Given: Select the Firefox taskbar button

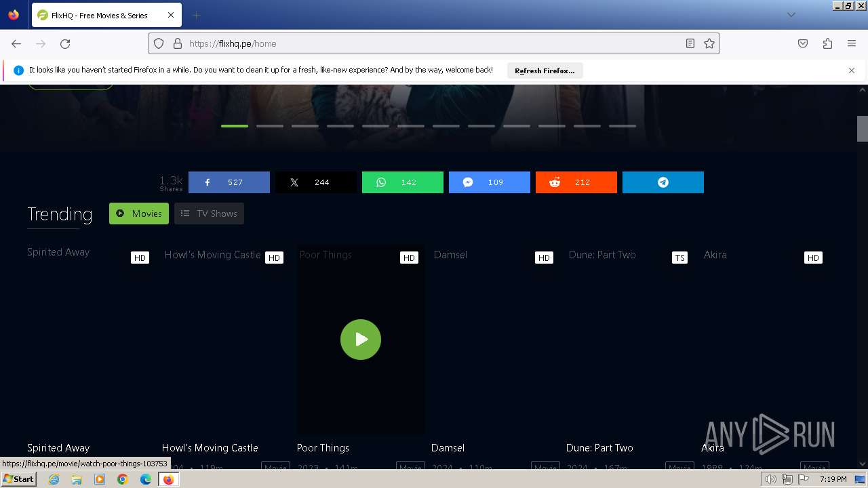Looking at the screenshot, I should point(168,479).
